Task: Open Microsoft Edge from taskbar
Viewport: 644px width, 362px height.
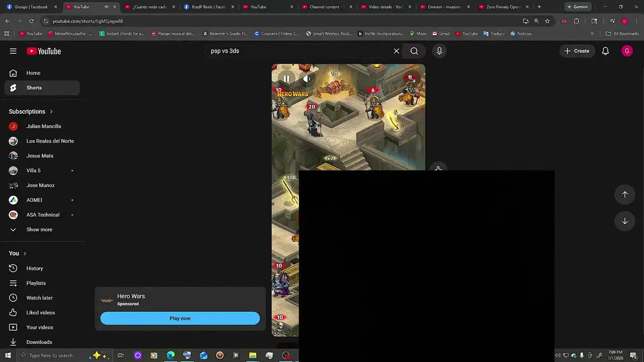Action: click(171, 355)
